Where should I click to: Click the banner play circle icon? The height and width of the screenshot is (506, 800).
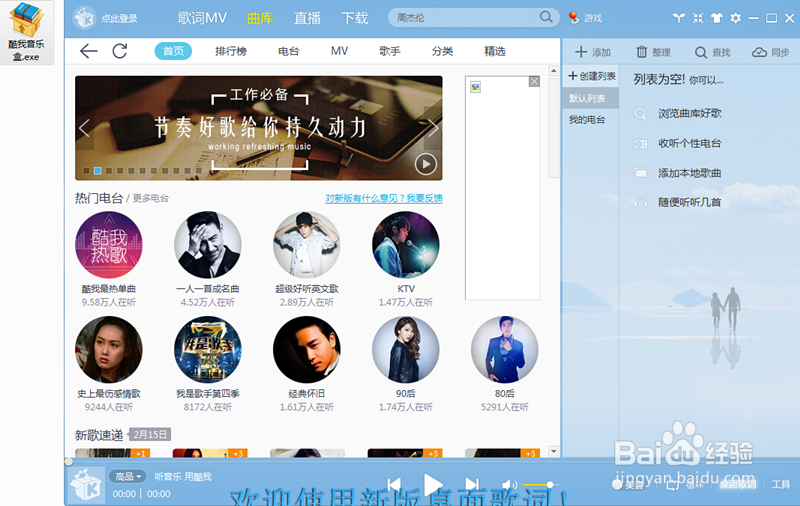(426, 164)
